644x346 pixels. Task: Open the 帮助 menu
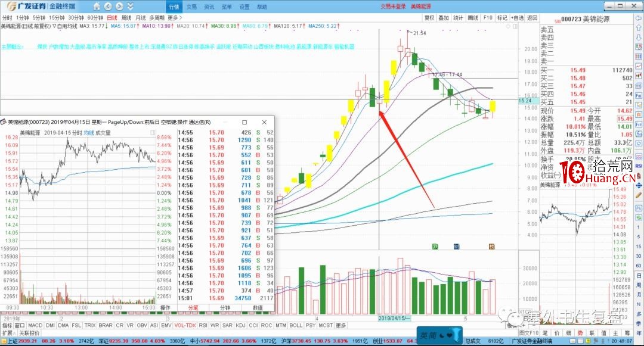[262, 7]
